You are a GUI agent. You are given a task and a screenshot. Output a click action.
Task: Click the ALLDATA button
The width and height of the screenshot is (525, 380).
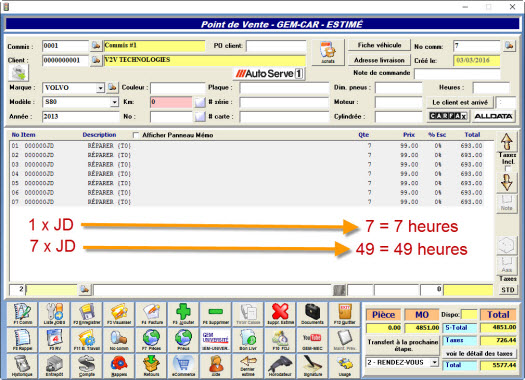click(493, 116)
